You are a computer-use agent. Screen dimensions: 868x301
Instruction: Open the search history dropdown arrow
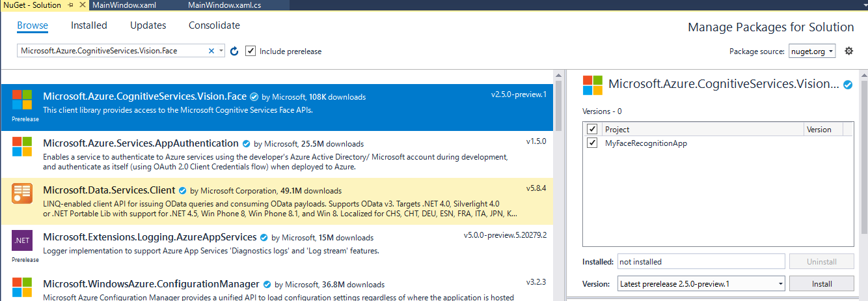tap(221, 51)
